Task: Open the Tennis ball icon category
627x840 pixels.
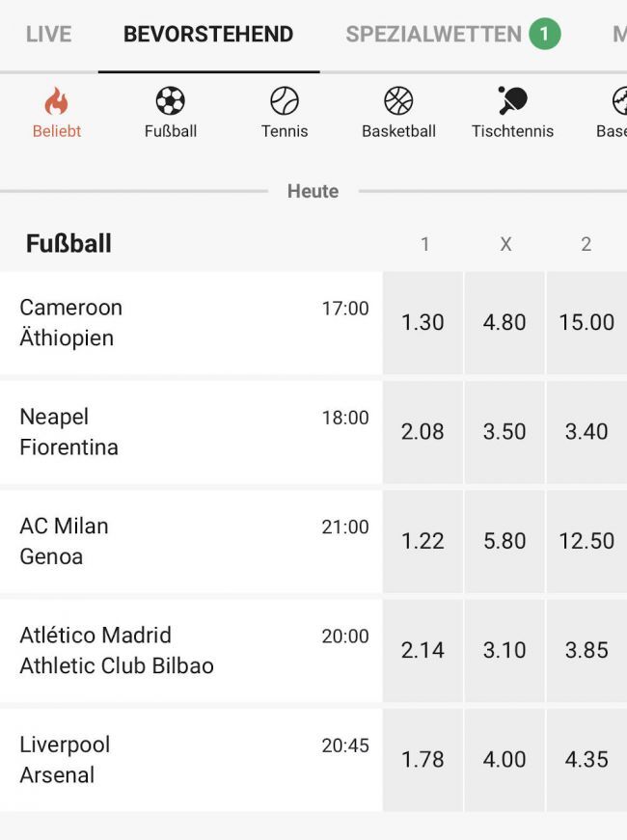Action: tap(285, 102)
